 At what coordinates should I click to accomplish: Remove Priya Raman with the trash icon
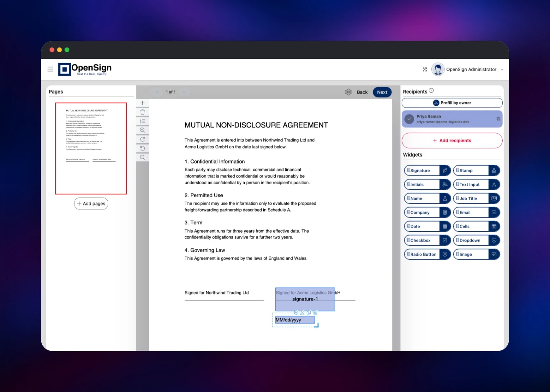coord(498,119)
